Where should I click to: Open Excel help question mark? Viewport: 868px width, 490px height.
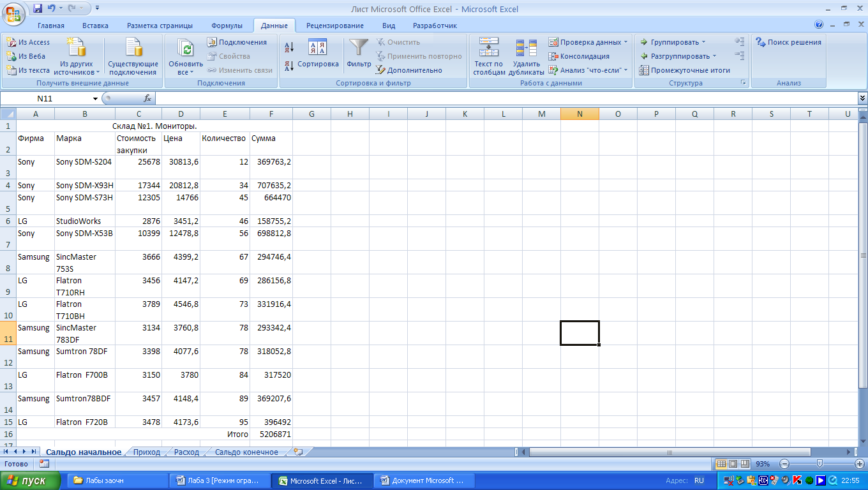coord(819,25)
